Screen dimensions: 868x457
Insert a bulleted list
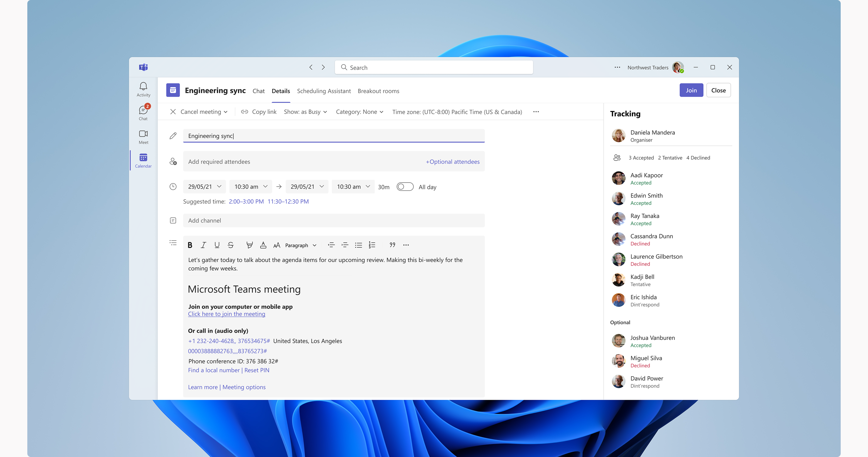[x=358, y=245]
